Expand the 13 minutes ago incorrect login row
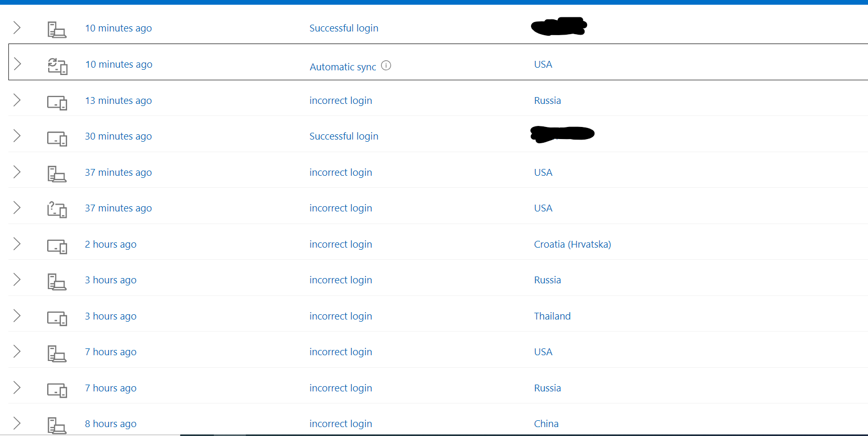Screen dimensions: 868x436 pyautogui.click(x=17, y=100)
